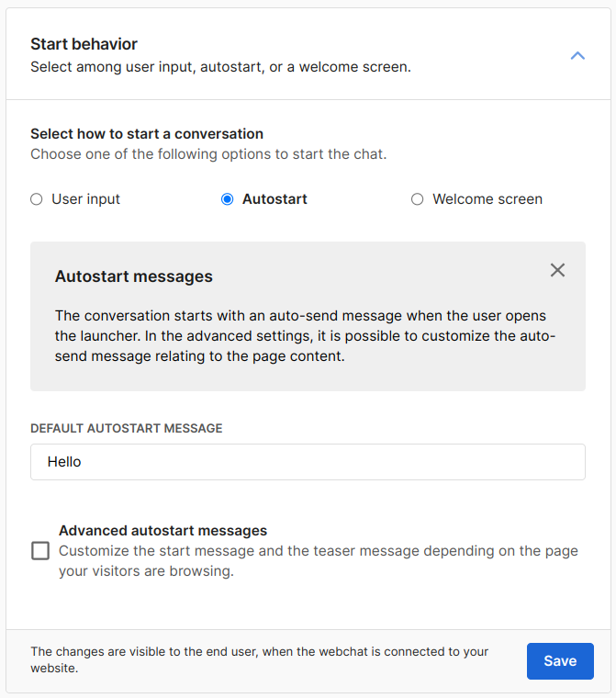616x698 pixels.
Task: Click the bold "Autostart" option label
Action: pos(274,199)
